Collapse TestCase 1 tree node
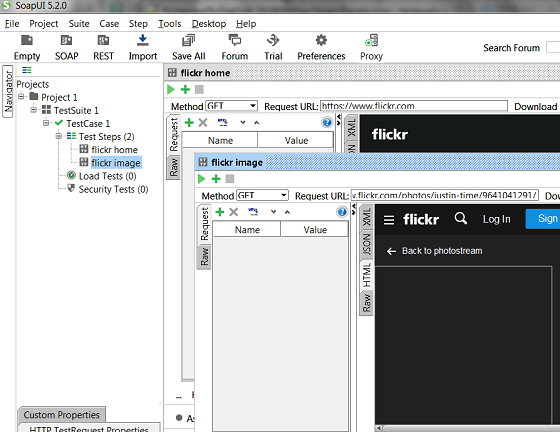 (x=46, y=123)
